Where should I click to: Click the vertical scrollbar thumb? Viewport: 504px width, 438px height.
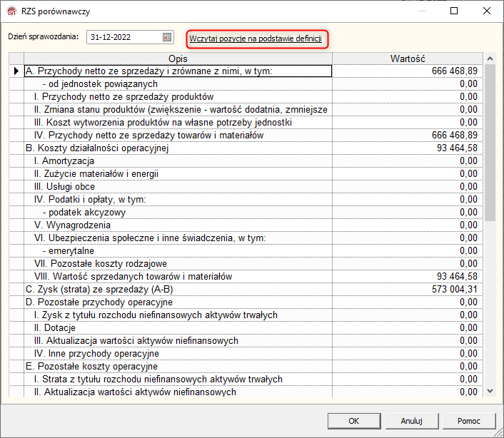click(490, 143)
